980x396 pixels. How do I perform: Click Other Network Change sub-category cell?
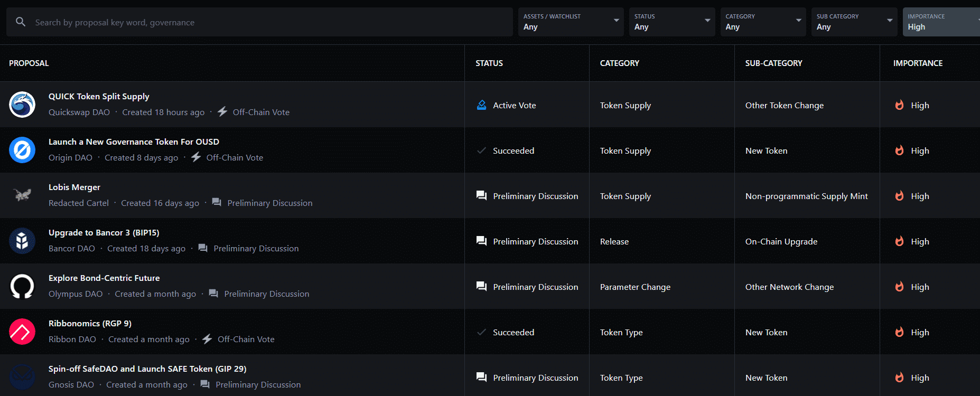coord(790,287)
